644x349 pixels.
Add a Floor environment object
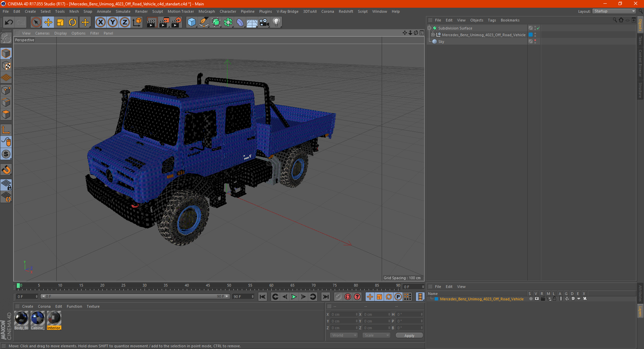(252, 22)
